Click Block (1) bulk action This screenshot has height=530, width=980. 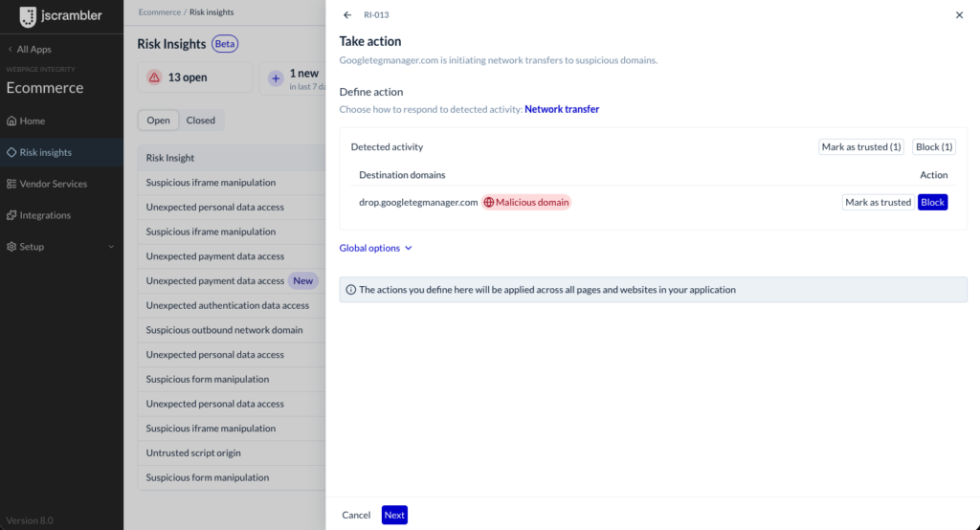point(934,147)
